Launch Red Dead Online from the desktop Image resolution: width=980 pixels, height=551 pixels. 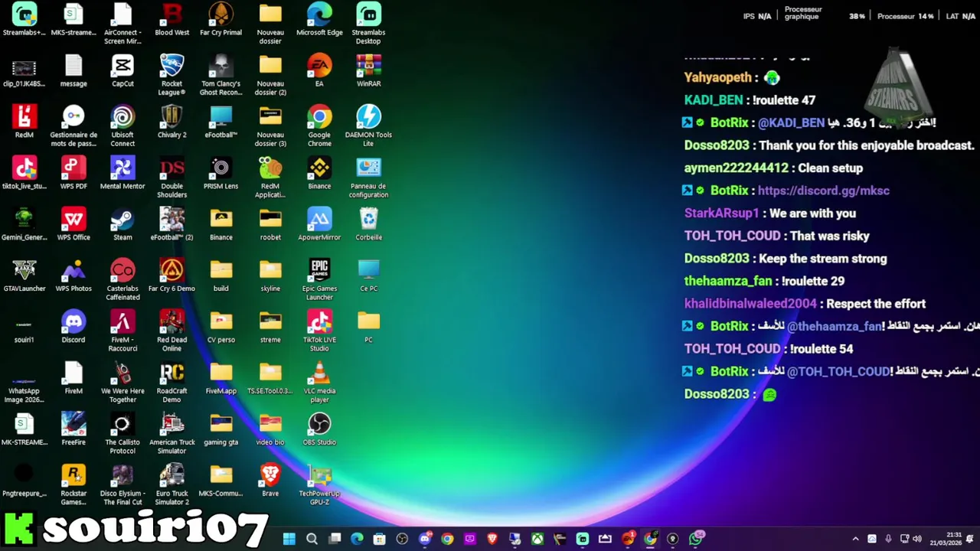click(171, 331)
